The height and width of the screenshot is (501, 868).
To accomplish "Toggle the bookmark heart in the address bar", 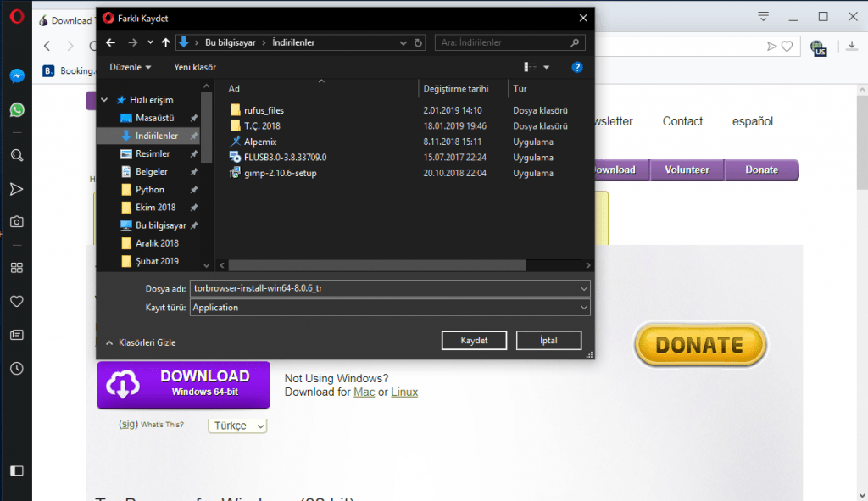I will pos(787,47).
